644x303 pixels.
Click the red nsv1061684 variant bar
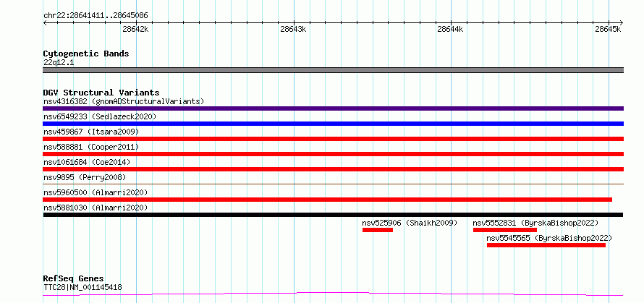[x=333, y=169]
